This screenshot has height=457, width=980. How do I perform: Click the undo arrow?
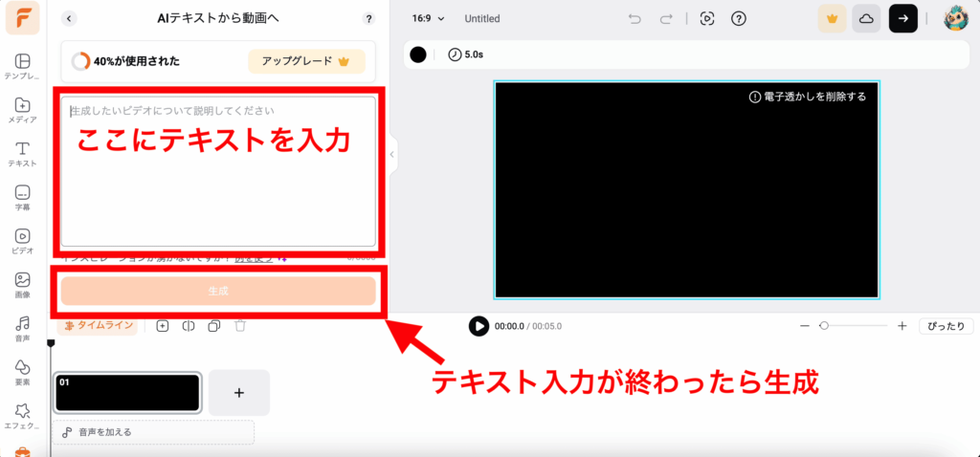click(x=635, y=19)
